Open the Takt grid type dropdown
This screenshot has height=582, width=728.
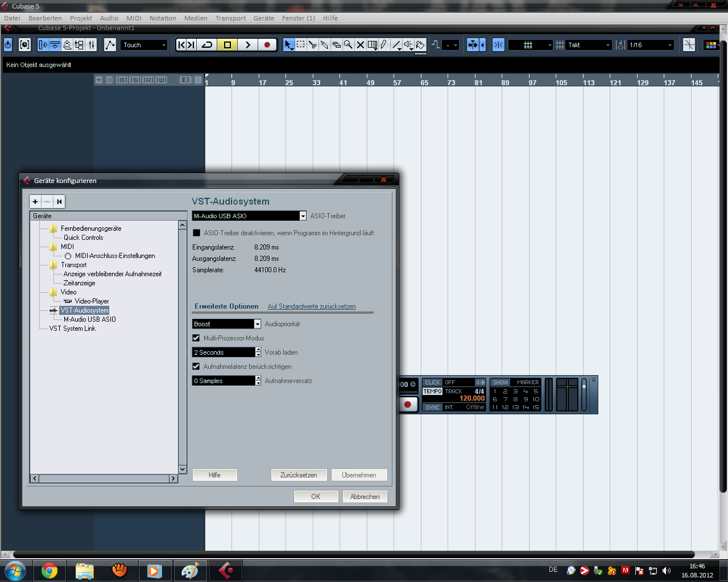[x=589, y=45]
